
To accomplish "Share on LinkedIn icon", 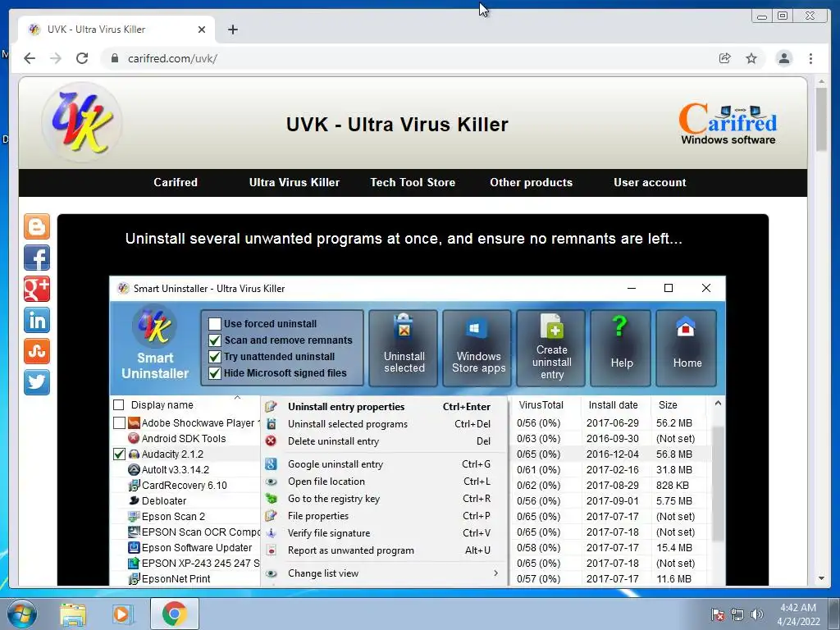I will tap(36, 320).
